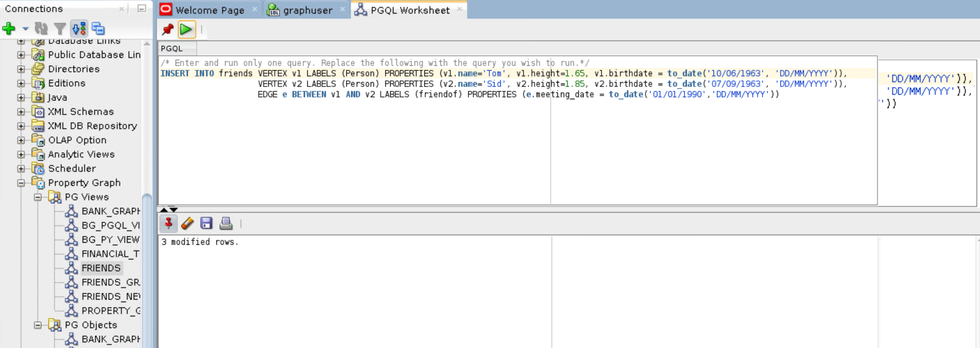Viewport: 980px width, 348px height.
Task: Click inside the PGQL query editor
Action: (518, 130)
